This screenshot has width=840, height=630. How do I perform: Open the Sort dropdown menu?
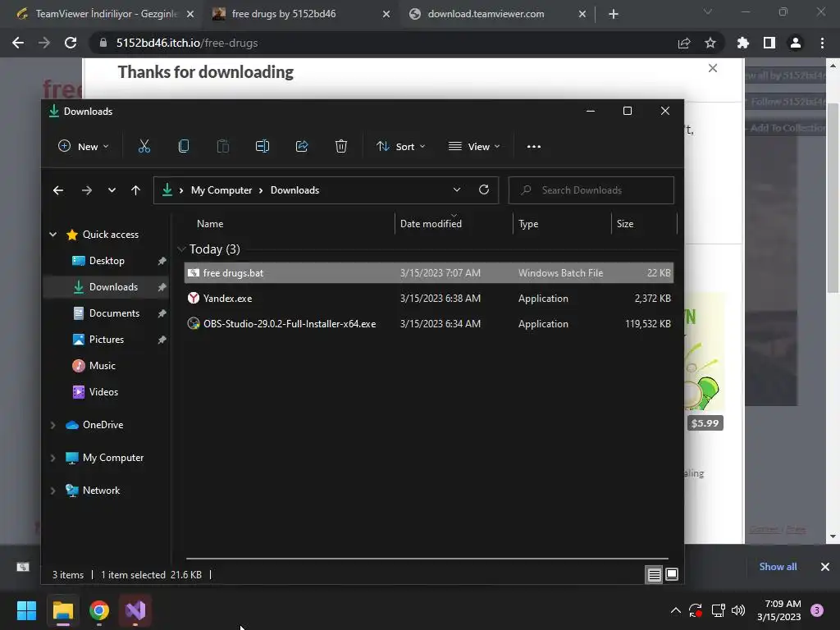click(x=400, y=146)
